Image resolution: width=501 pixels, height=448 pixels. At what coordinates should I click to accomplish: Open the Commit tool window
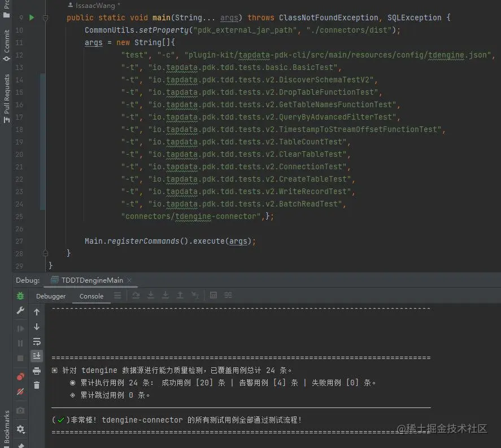click(7, 45)
